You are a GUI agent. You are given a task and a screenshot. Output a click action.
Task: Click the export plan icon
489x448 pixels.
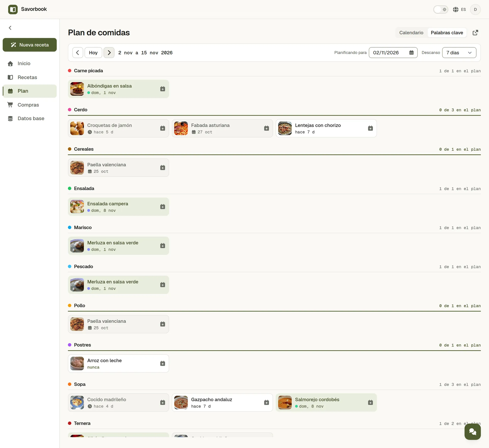[475, 33]
